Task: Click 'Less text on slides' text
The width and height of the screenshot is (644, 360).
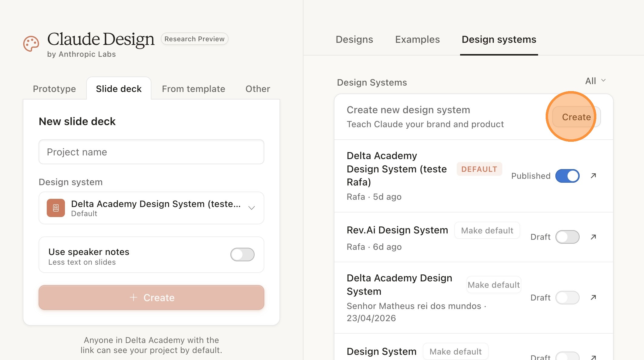Action: [82, 262]
